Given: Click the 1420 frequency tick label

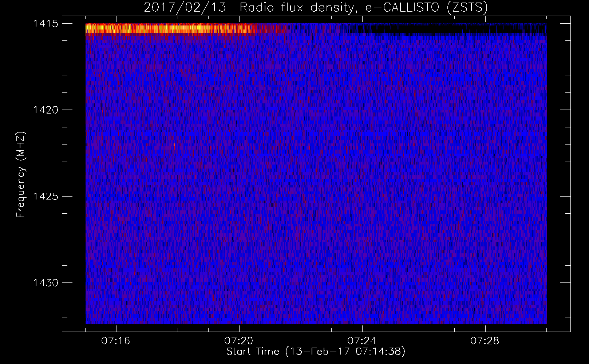Looking at the screenshot, I should [46, 110].
